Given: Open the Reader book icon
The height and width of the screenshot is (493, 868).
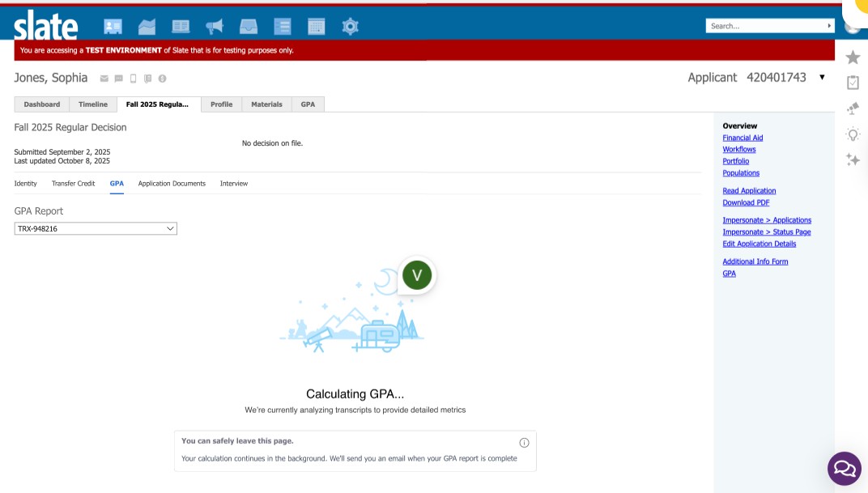Looking at the screenshot, I should point(181,26).
